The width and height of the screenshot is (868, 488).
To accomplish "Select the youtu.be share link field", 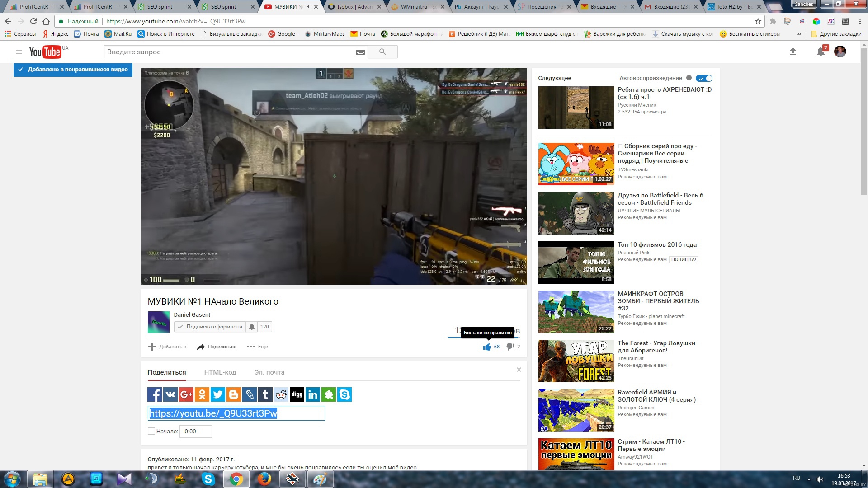I will [x=236, y=413].
